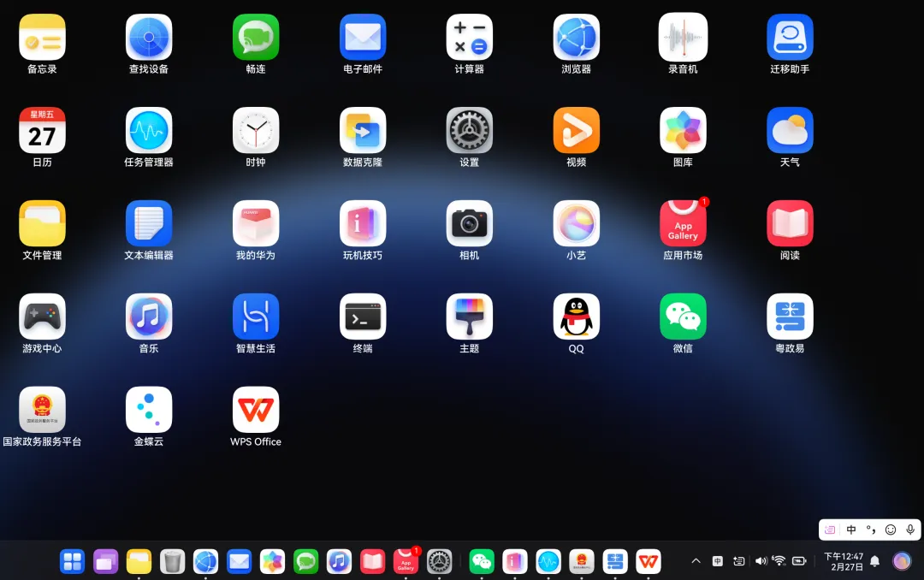Image resolution: width=924 pixels, height=580 pixels.
Task: Open 国家政务服务平台 desktop icon
Action: point(42,410)
